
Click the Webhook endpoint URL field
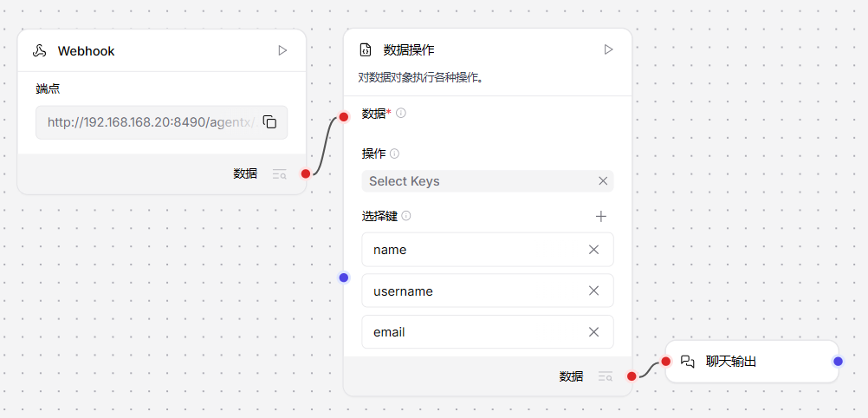(x=147, y=122)
